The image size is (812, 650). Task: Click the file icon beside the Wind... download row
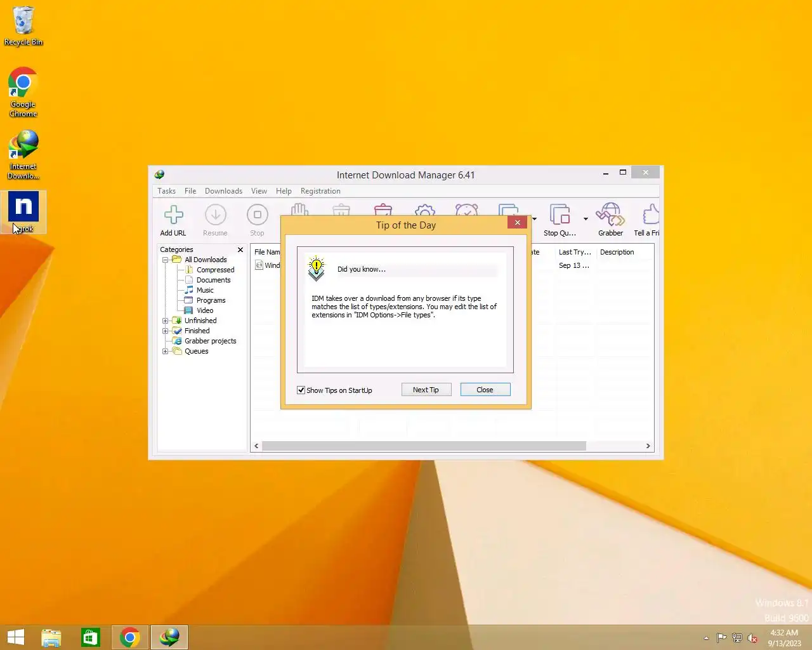[259, 265]
